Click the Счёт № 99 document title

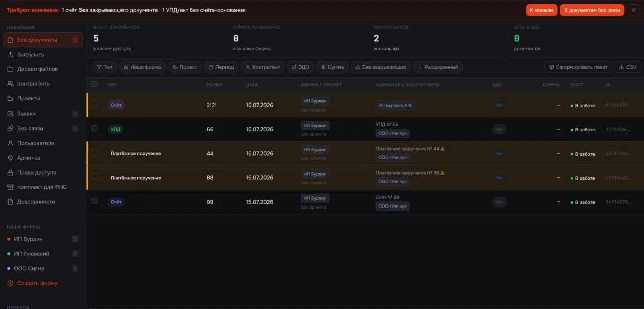coord(387,197)
